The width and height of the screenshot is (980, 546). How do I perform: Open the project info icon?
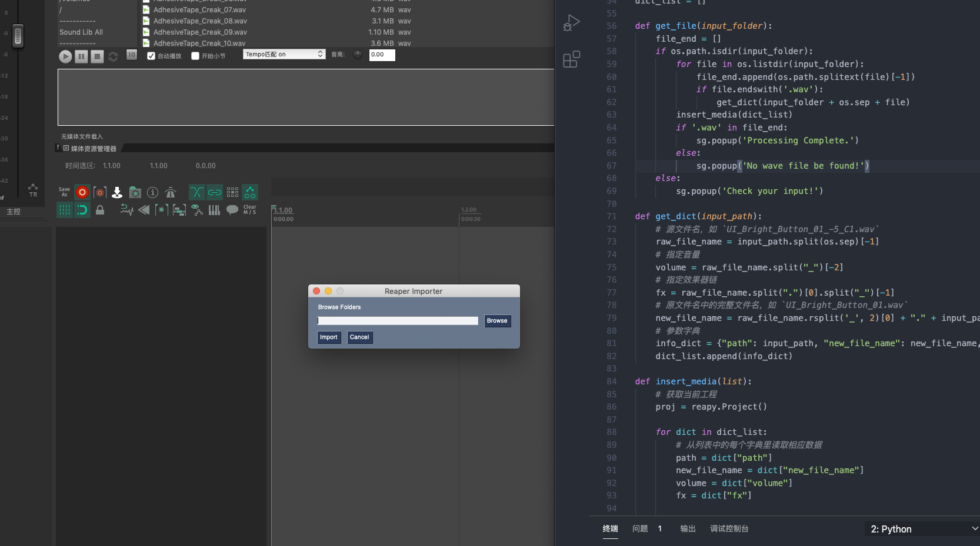point(152,192)
